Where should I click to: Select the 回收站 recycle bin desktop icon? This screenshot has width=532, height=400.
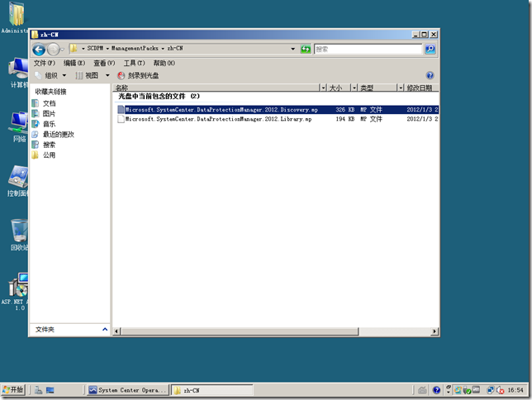pyautogui.click(x=19, y=235)
